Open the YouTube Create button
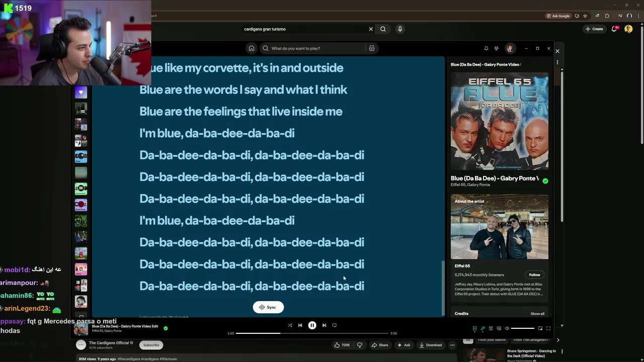 coord(594,29)
